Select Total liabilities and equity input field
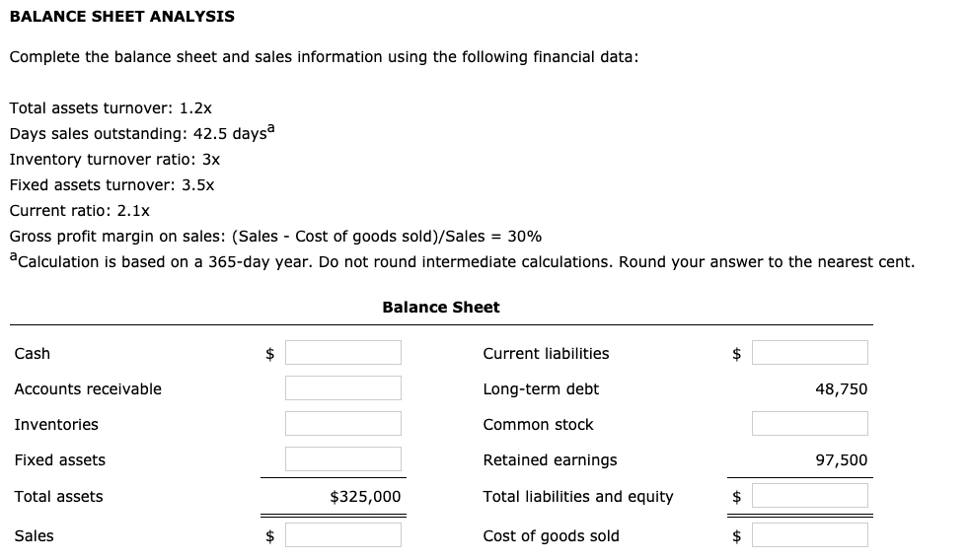Viewport: 969px width, 560px height. click(809, 496)
